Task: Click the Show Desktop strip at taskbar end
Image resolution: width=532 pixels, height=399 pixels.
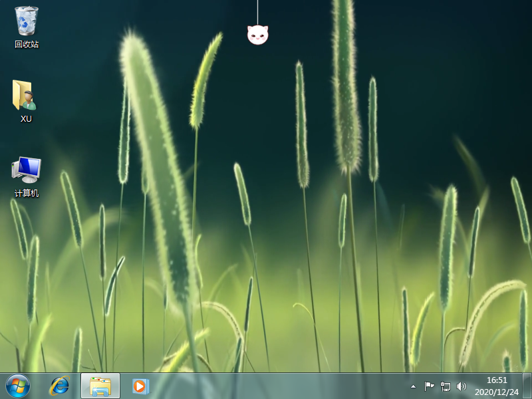Action: [x=529, y=386]
